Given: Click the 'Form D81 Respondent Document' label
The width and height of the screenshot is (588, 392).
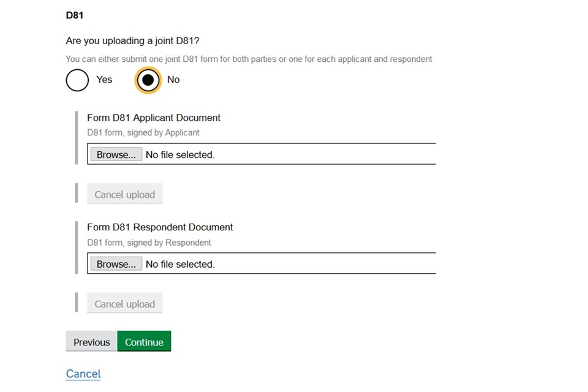Looking at the screenshot, I should click(x=160, y=227).
